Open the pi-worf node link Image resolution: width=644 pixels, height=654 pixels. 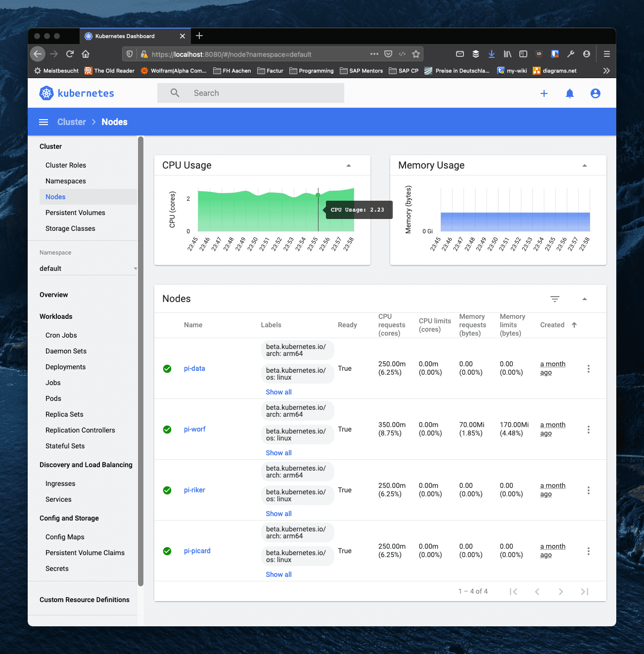194,429
